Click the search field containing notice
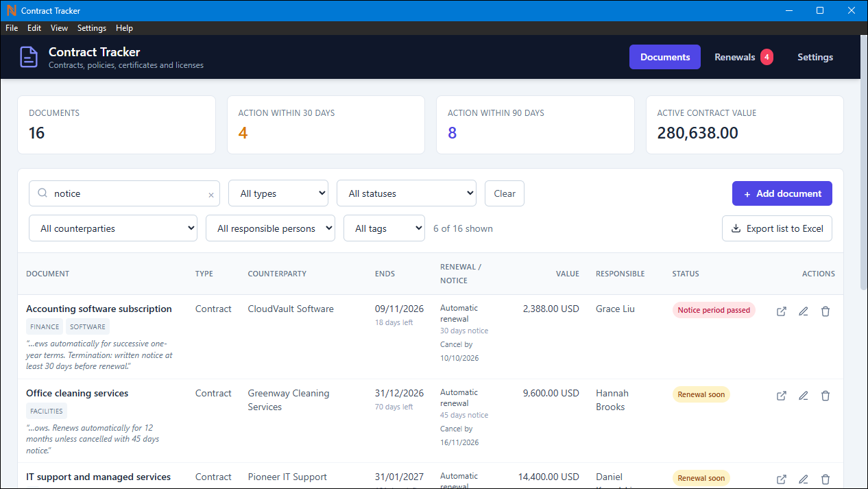This screenshot has height=489, width=868. coord(124,193)
